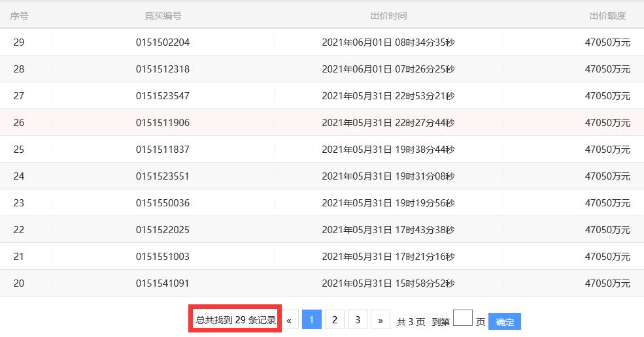This screenshot has height=337, width=644.
Task: Select bidder number 0151541091
Action: [x=163, y=283]
